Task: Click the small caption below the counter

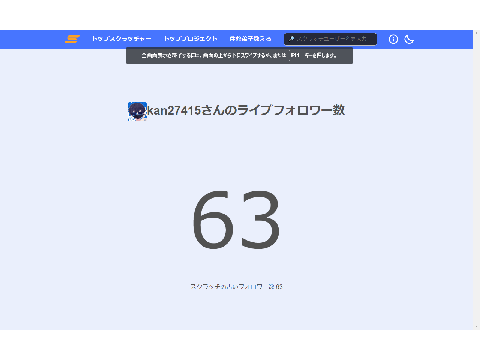Action: coord(236,286)
